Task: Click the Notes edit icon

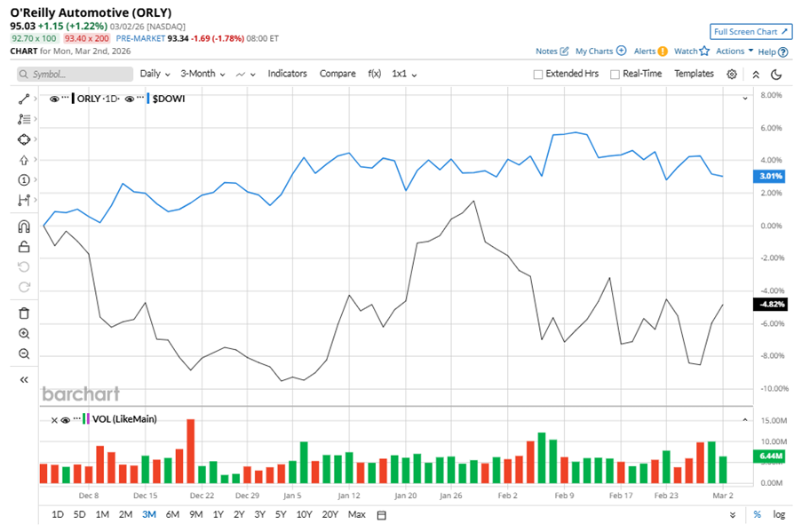Action: tap(564, 52)
